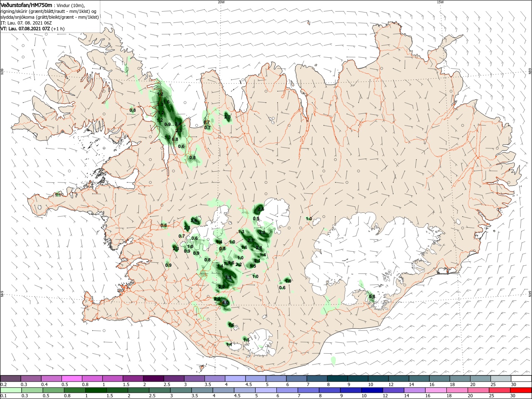Select dark green lower swatch labeled 1

(96, 390)
